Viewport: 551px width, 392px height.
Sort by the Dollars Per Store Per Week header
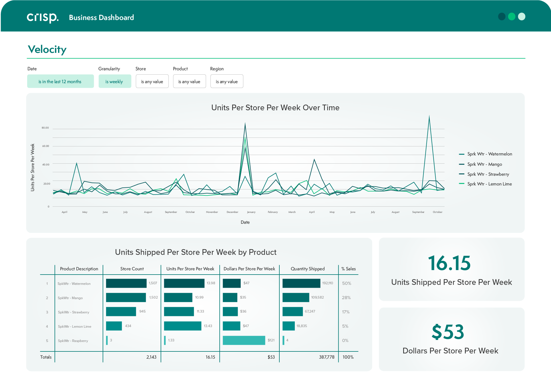click(249, 269)
